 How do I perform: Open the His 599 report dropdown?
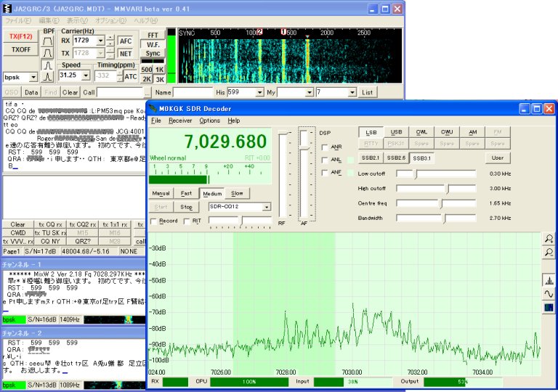[x=260, y=92]
